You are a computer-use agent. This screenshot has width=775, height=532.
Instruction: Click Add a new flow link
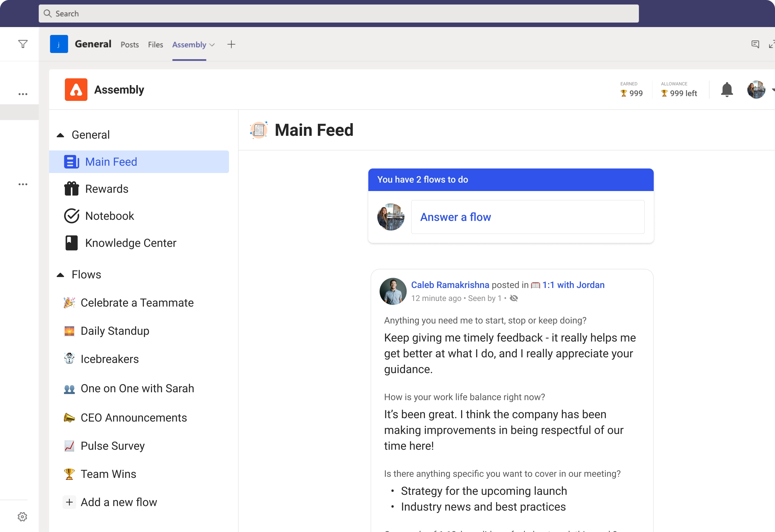pos(118,501)
